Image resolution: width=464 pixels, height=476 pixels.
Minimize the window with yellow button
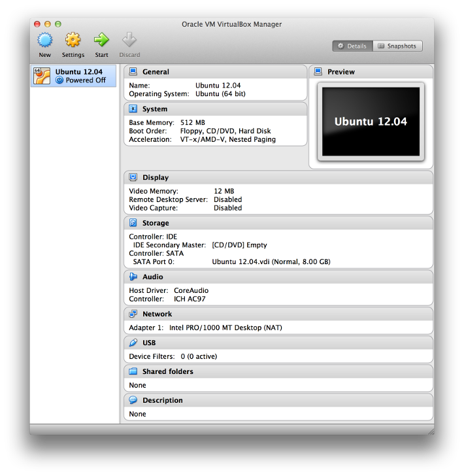tap(48, 24)
